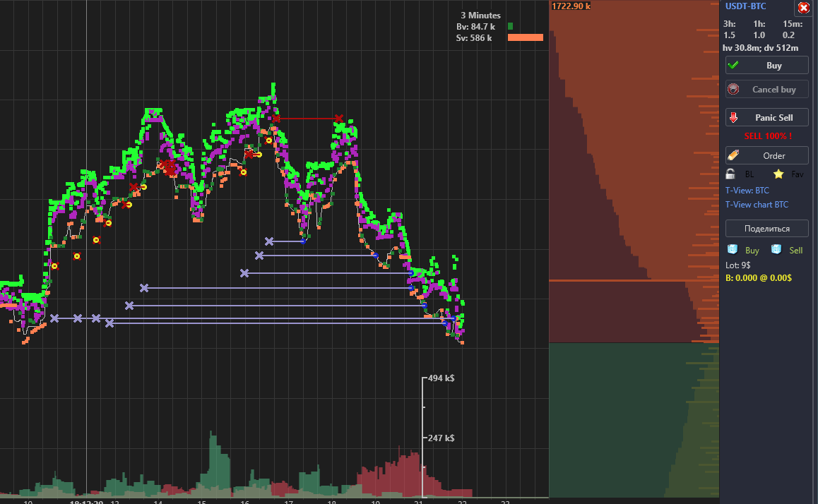Open the T-View: BTC link
Screen dimensions: 818x504
747,191
